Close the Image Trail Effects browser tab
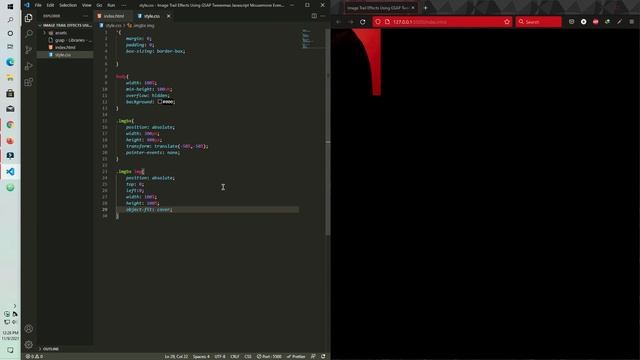 (x=413, y=8)
